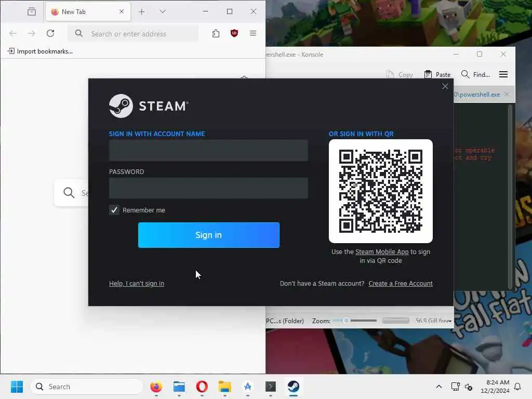Open the Help, I can't sign in link
Image resolution: width=532 pixels, height=399 pixels.
(x=137, y=283)
